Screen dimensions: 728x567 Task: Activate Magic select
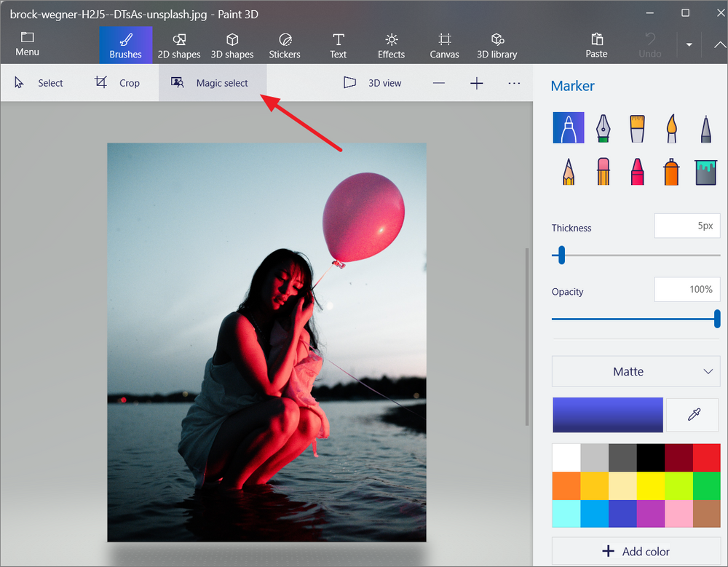pyautogui.click(x=213, y=82)
